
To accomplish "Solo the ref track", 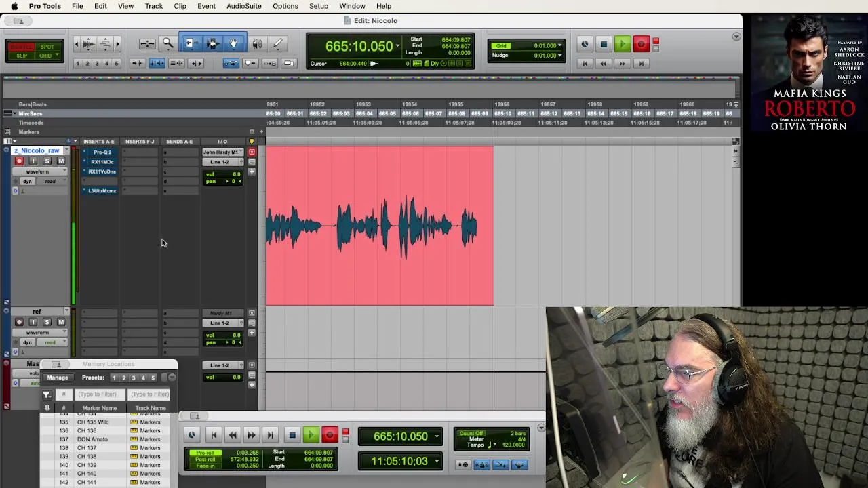I will click(x=47, y=322).
